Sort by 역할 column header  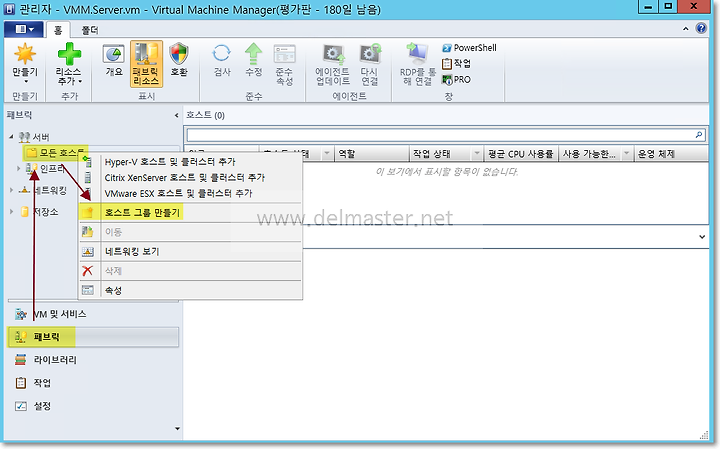click(372, 154)
